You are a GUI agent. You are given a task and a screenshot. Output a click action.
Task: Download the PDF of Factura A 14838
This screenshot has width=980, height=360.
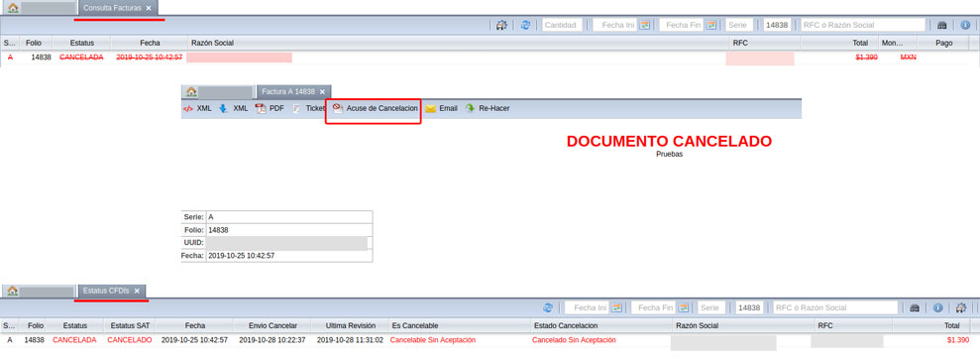click(x=270, y=108)
